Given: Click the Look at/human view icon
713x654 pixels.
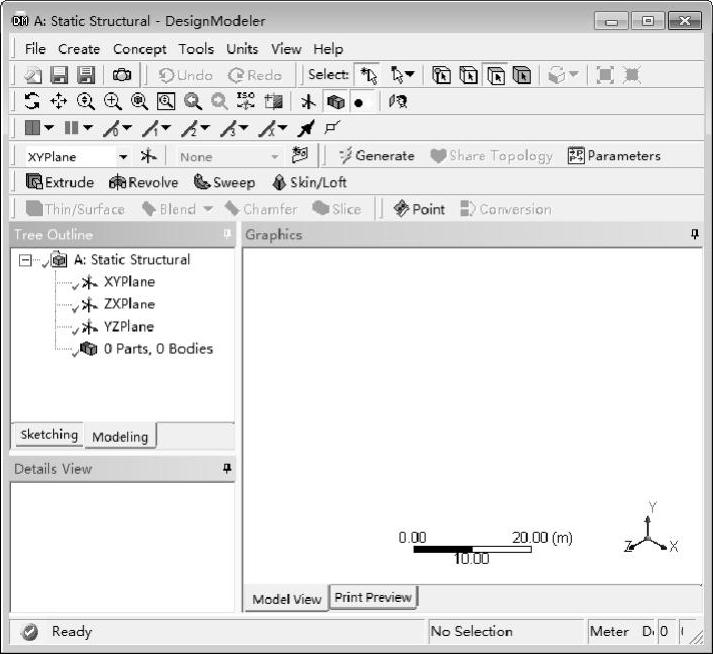Looking at the screenshot, I should 397,101.
